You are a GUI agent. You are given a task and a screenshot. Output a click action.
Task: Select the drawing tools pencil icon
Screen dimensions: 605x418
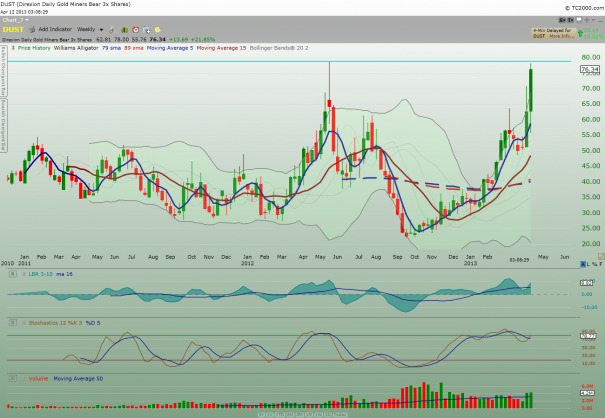click(112, 30)
